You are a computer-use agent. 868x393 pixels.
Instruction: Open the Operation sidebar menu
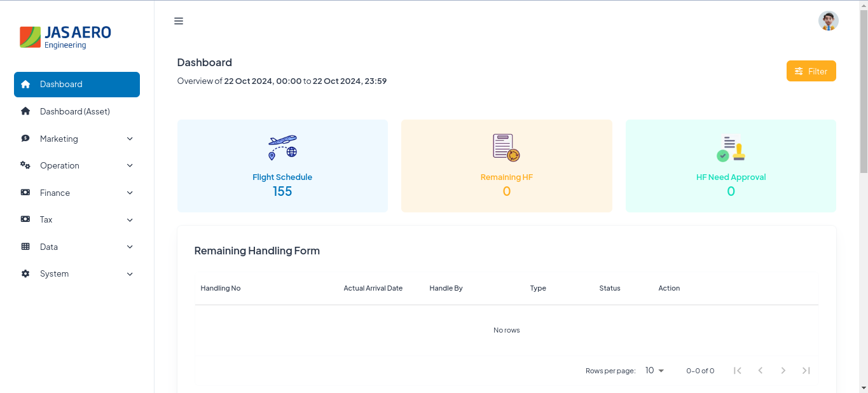click(77, 165)
